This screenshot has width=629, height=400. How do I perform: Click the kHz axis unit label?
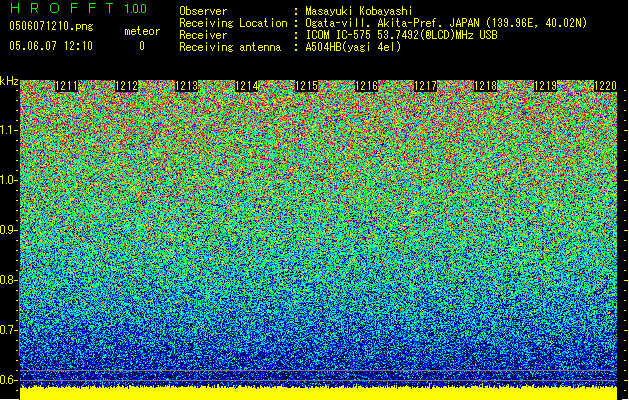coord(9,81)
